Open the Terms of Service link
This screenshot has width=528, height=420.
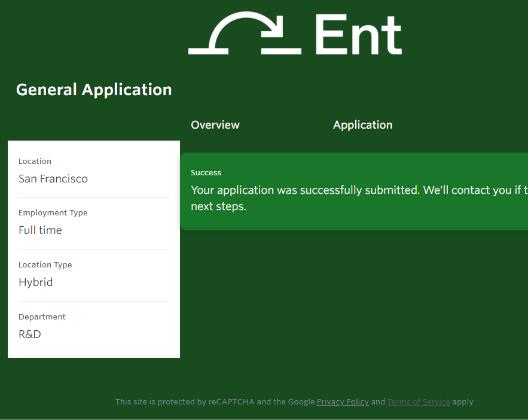point(419,402)
